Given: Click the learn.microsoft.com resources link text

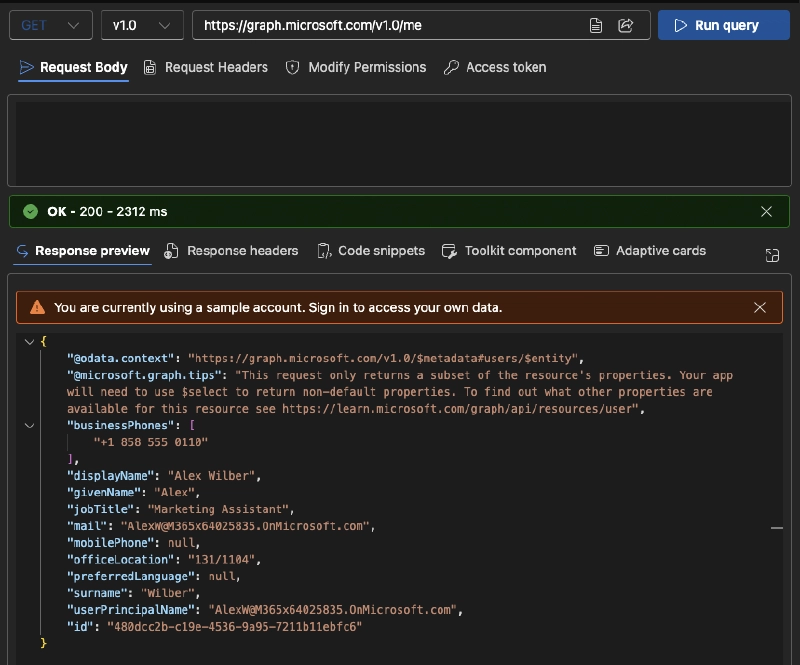Looking at the screenshot, I should coord(457,409).
